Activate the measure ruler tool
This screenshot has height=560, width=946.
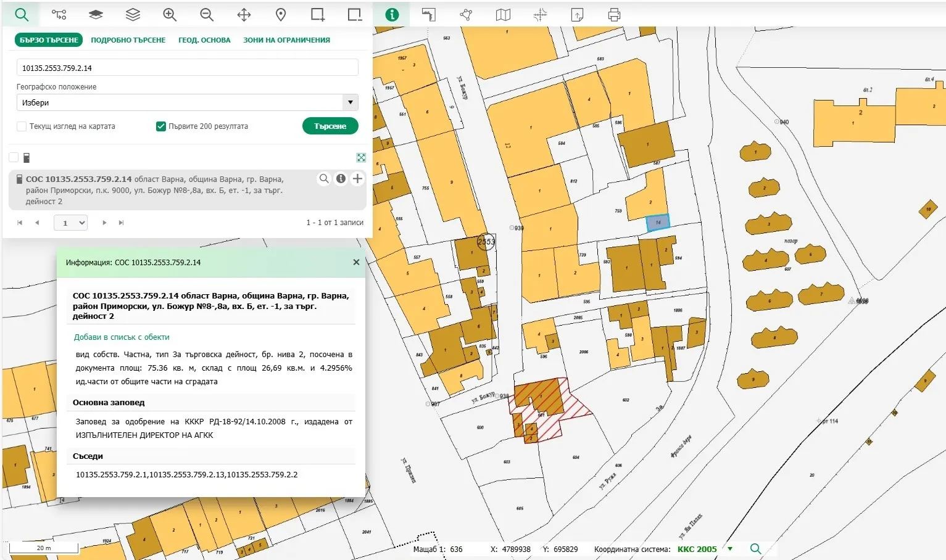click(x=429, y=15)
